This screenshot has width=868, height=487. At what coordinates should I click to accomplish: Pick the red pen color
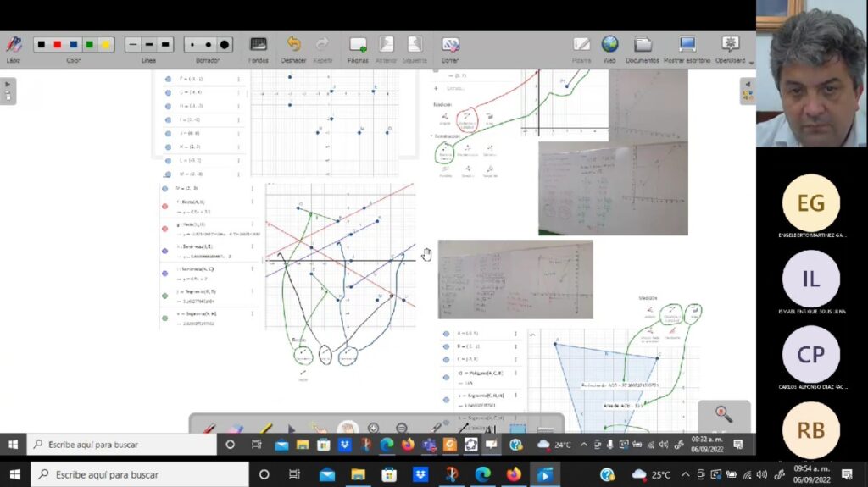pyautogui.click(x=57, y=45)
